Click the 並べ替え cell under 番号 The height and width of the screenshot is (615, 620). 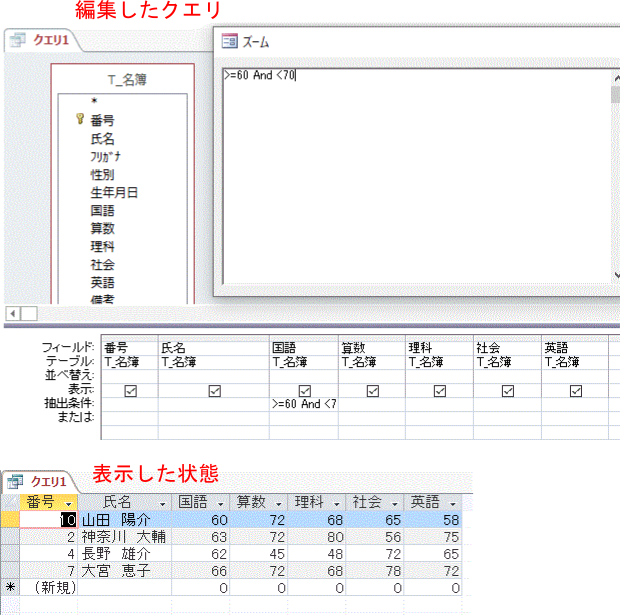click(x=130, y=376)
